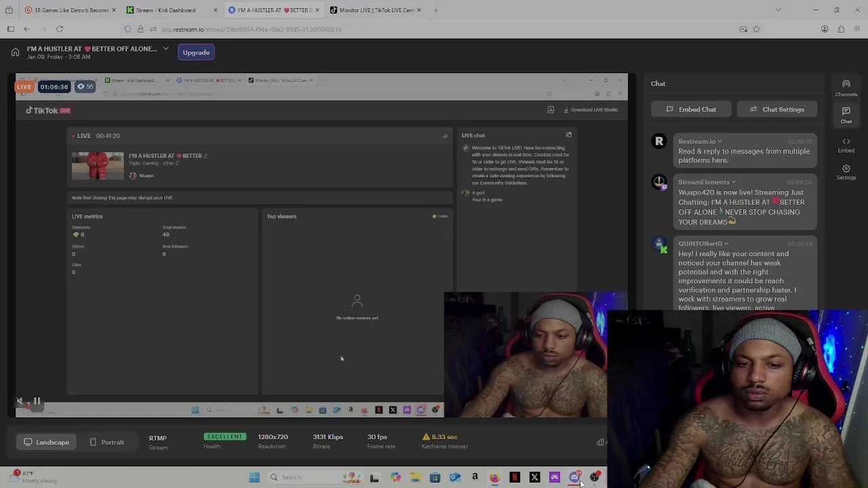Click the browser address bar URL
Screen dimensions: 868x488
coord(251,29)
